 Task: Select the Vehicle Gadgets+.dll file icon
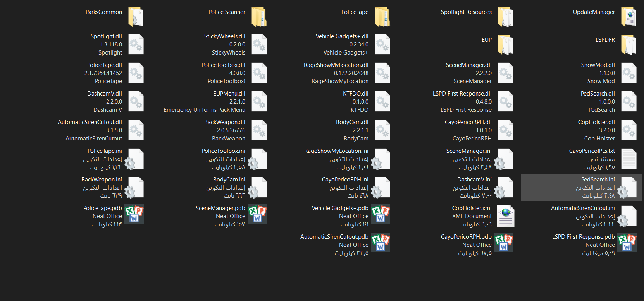(382, 44)
